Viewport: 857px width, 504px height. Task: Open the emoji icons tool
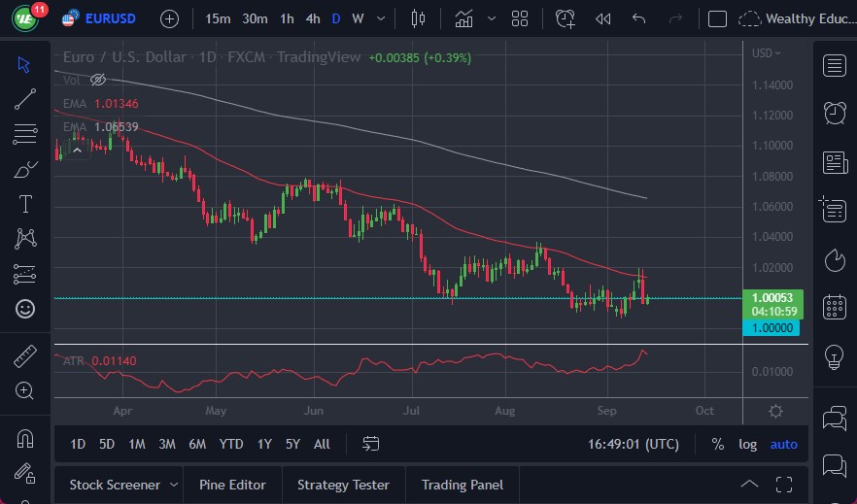pos(25,309)
